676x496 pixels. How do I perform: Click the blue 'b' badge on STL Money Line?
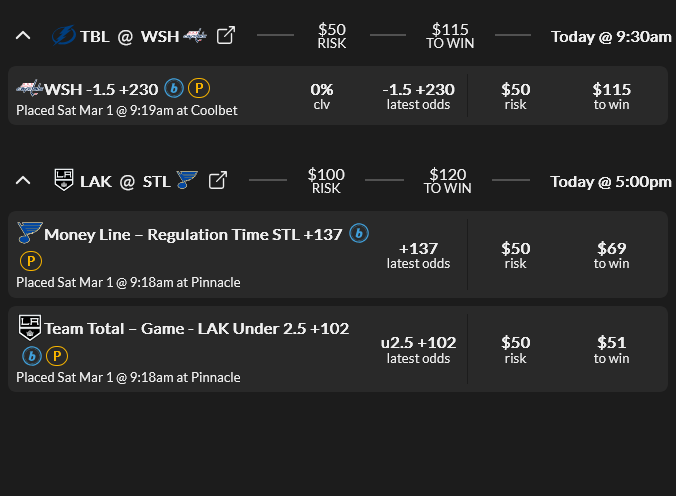click(x=358, y=234)
